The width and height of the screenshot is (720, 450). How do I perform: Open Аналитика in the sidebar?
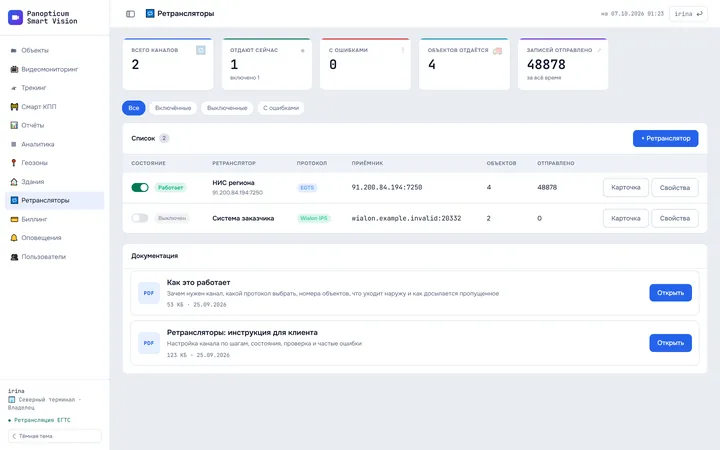coord(55,144)
